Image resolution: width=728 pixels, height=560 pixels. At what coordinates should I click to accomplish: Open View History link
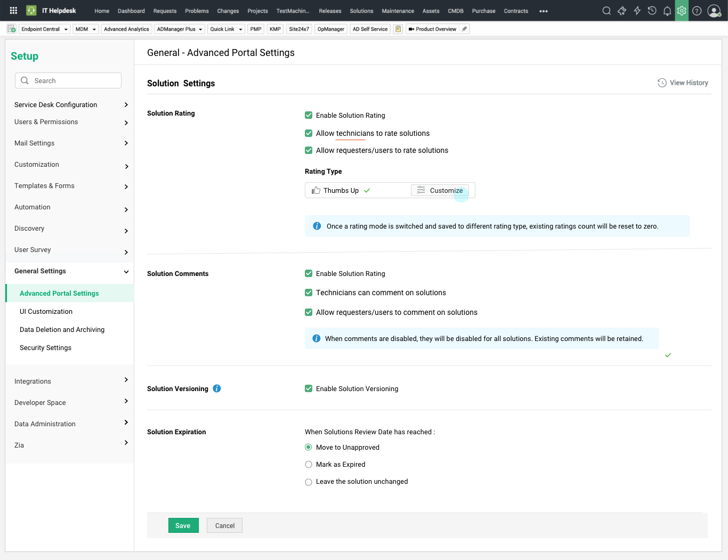point(683,83)
